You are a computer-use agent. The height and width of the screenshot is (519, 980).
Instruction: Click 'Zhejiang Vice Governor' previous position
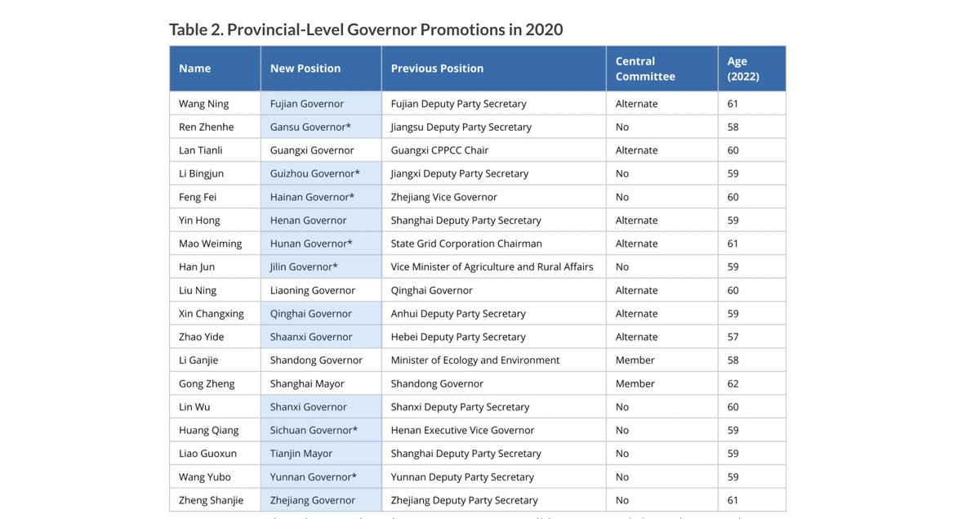pos(444,197)
